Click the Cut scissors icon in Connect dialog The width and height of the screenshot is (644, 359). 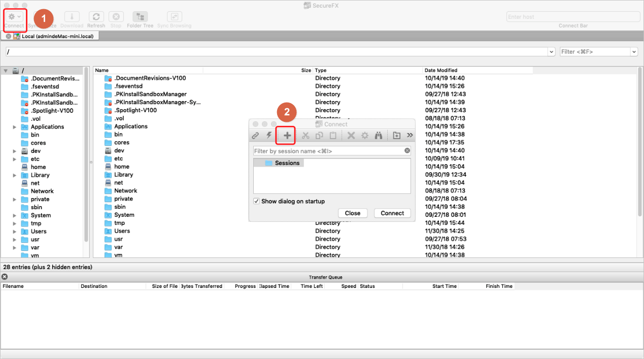click(306, 136)
